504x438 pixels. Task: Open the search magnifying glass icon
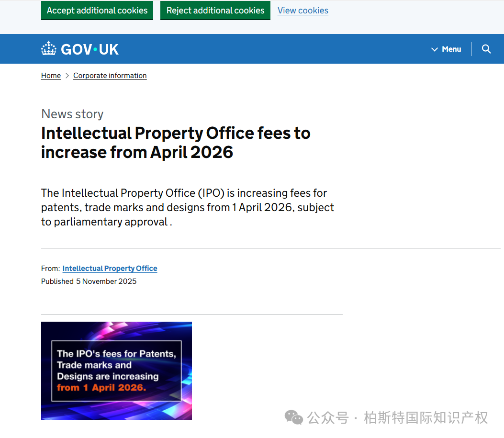click(486, 49)
